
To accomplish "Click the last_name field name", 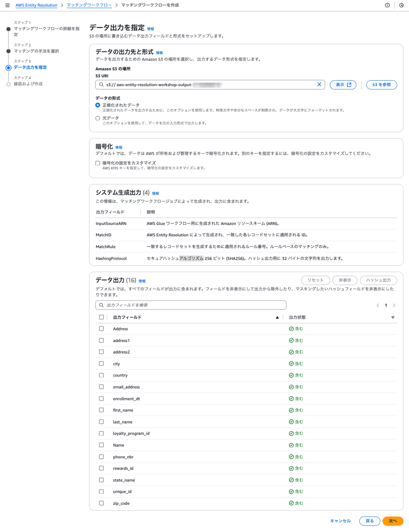I will coord(123,422).
